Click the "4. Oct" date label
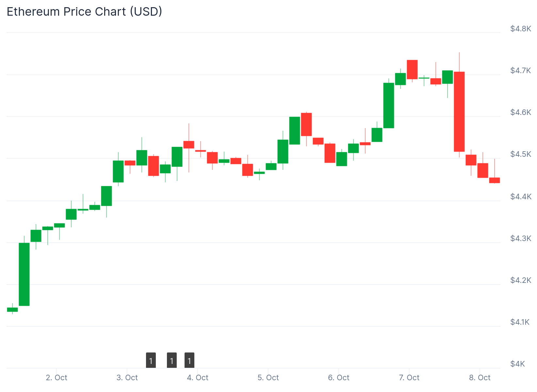This screenshot has width=537, height=392. point(198,378)
